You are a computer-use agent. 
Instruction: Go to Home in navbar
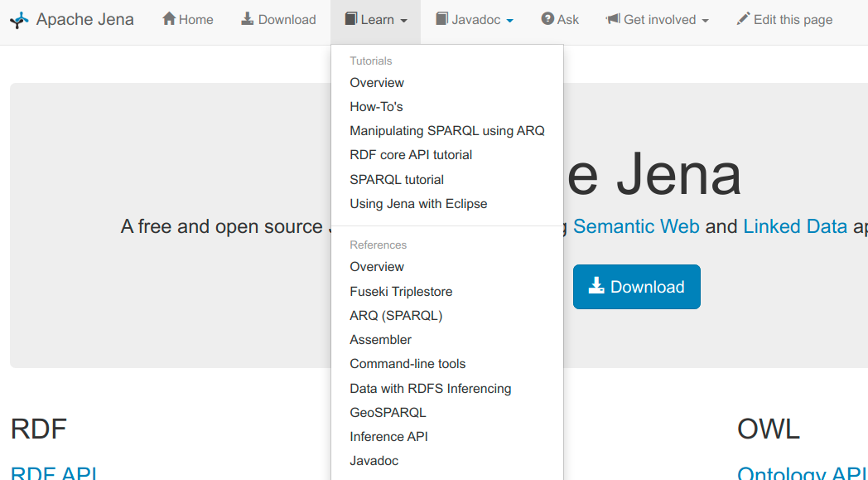[188, 19]
